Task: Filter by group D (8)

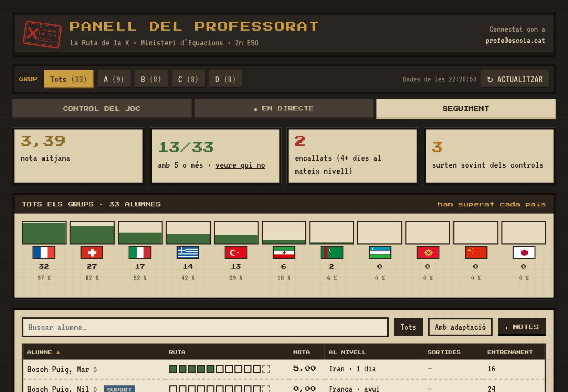Action: pyautogui.click(x=225, y=79)
